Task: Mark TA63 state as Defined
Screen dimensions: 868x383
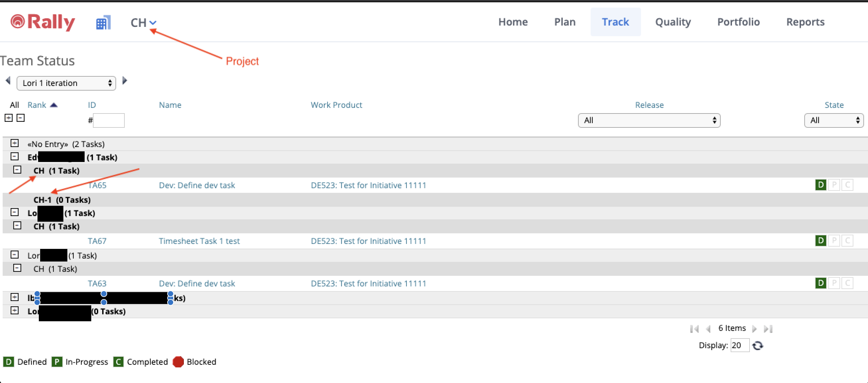Action: click(x=821, y=283)
